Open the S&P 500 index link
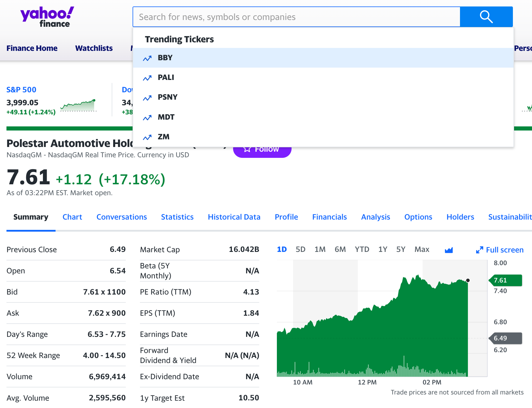The image size is (532, 408). click(x=21, y=90)
